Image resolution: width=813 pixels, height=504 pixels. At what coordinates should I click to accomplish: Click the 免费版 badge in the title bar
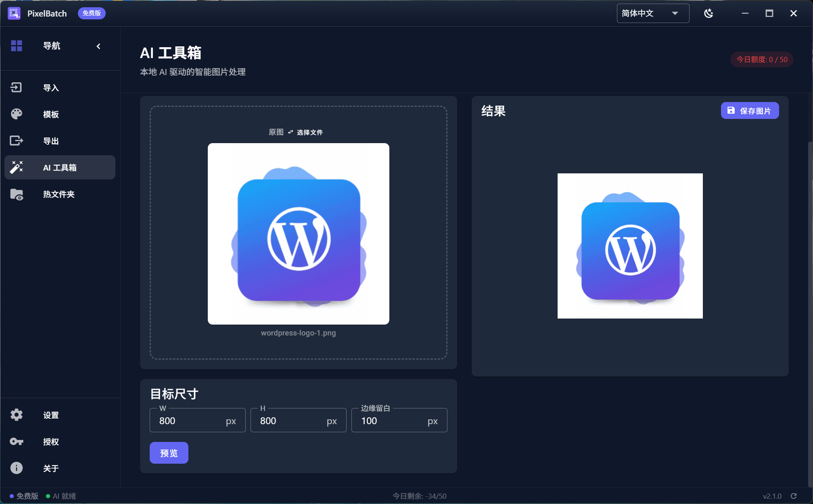(x=92, y=13)
